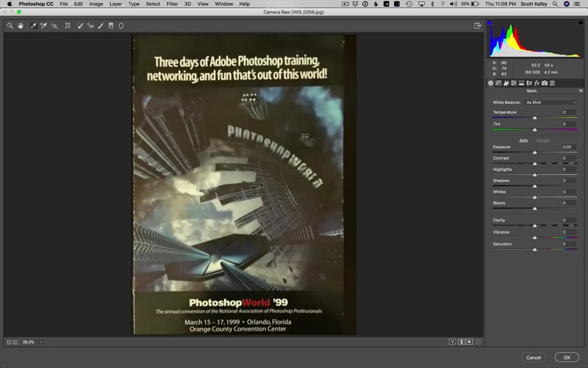Click the Clarity slider handle

(535, 226)
